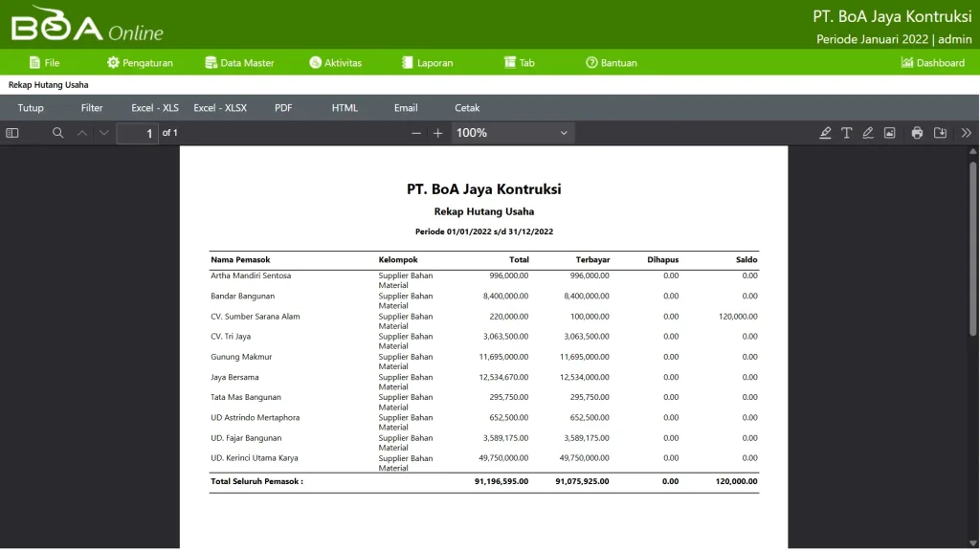Click the Excel - XLSX export button
This screenshot has width=980, height=551.
[x=220, y=108]
